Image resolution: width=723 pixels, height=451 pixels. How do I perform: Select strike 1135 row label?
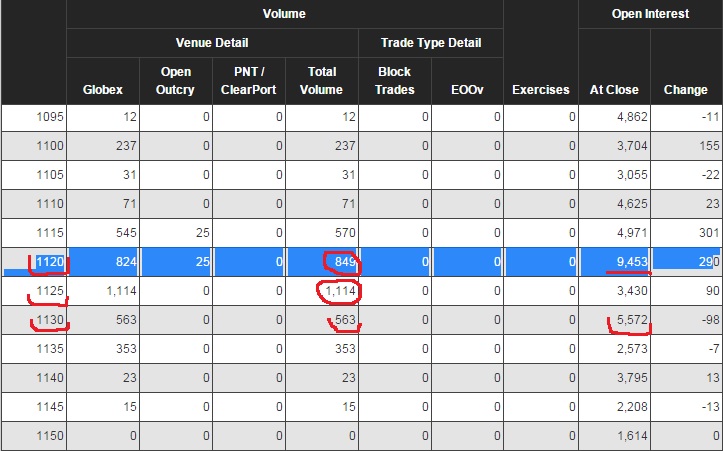click(x=50, y=349)
